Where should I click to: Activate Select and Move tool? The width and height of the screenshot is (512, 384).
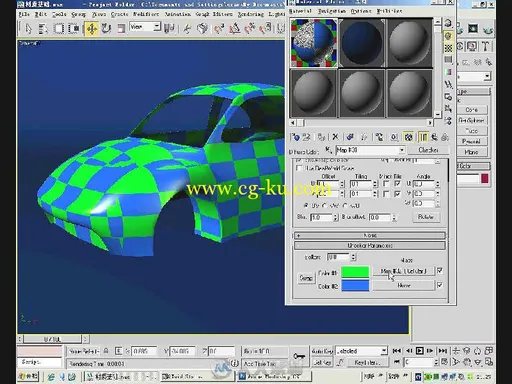click(x=91, y=29)
